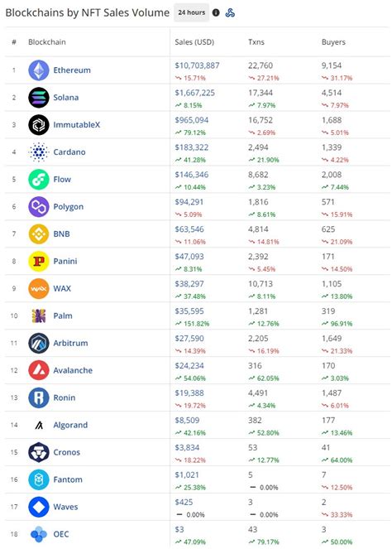Click the Panini logo icon
Image resolution: width=392 pixels, height=549 pixels.
pyautogui.click(x=39, y=261)
